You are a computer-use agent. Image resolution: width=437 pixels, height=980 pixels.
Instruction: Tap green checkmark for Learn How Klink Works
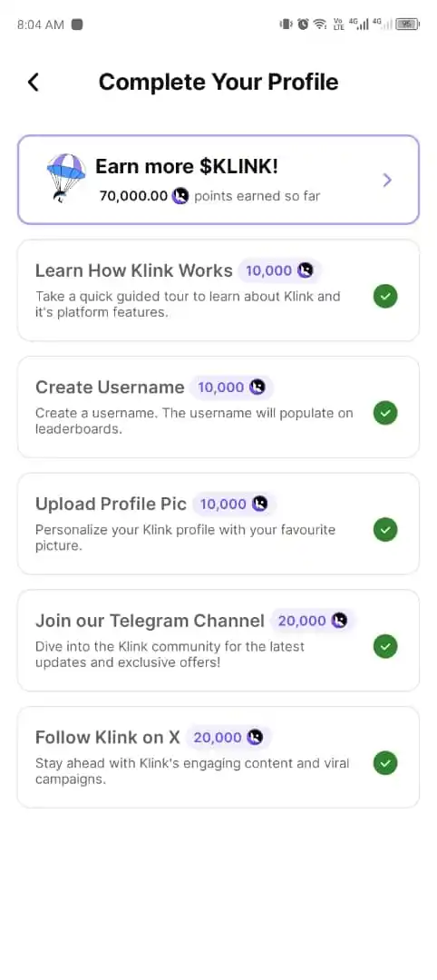pyautogui.click(x=385, y=296)
